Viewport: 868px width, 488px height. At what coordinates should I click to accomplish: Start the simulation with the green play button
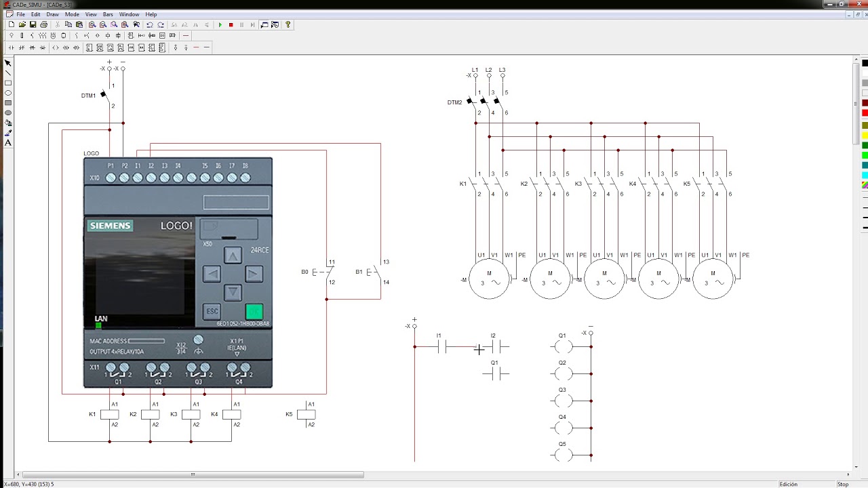220,24
